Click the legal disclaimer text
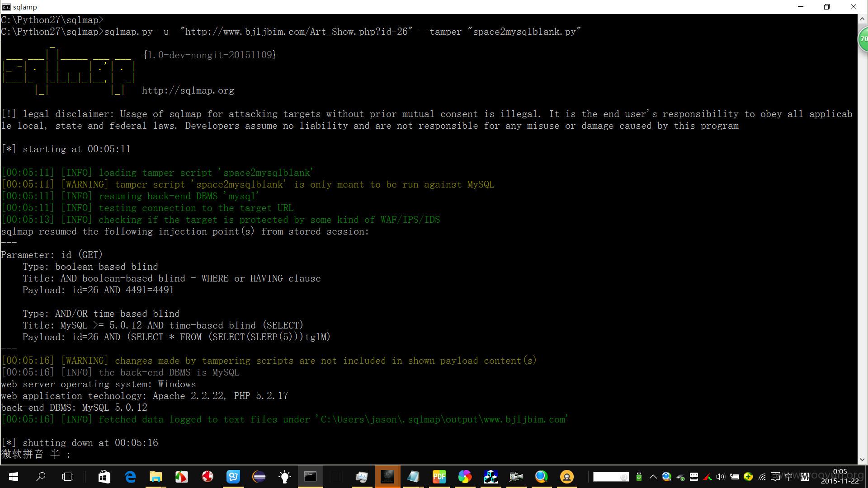 tap(427, 120)
